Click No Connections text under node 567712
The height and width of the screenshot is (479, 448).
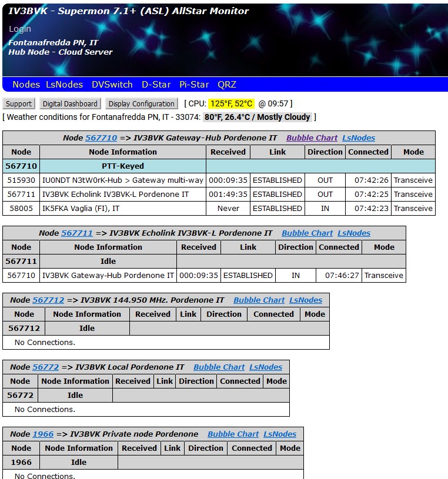45,342
